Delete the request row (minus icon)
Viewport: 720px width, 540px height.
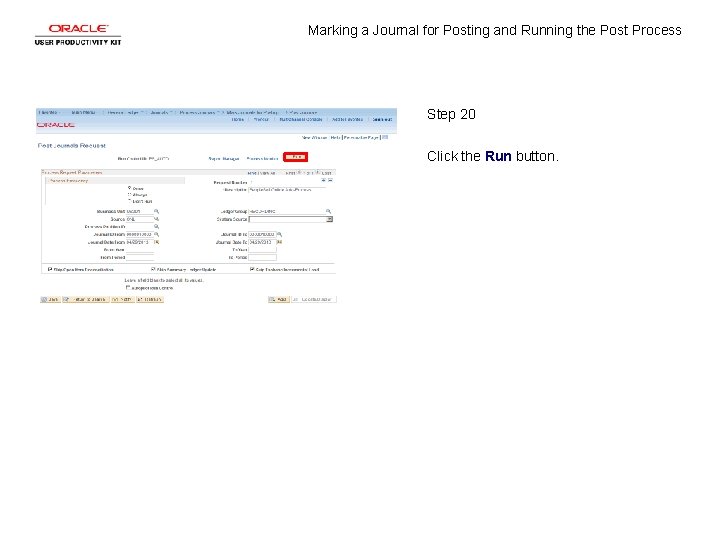330,181
